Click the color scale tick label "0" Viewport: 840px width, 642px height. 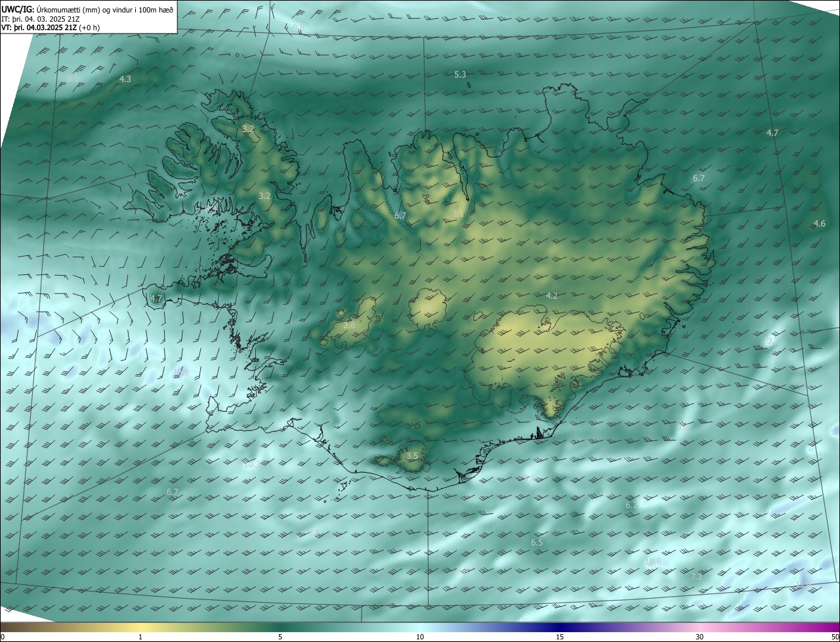(3, 637)
